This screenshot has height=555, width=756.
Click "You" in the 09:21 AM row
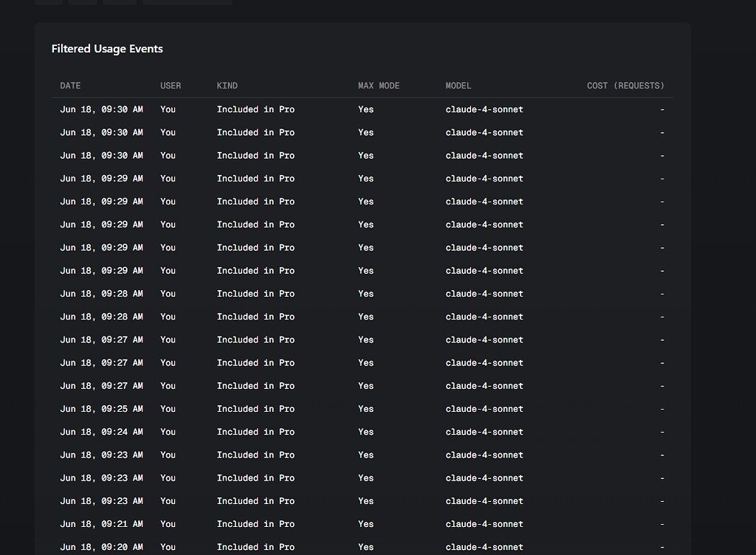coord(168,524)
